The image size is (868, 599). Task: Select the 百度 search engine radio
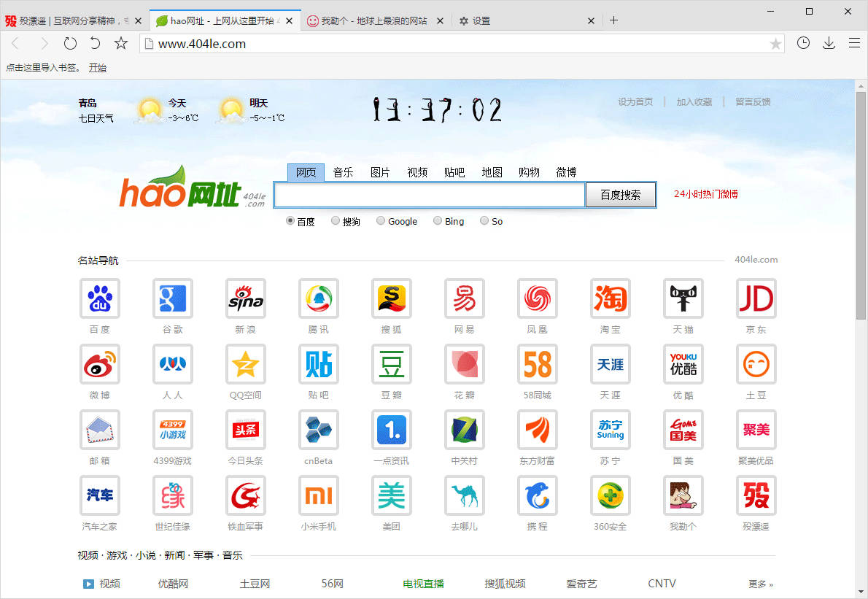(x=290, y=221)
